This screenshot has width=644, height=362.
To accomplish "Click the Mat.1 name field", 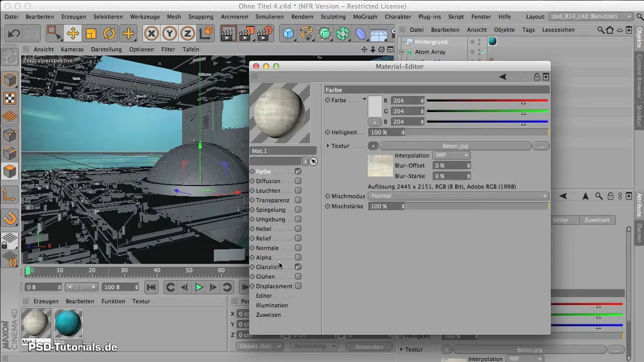I will click(x=283, y=150).
